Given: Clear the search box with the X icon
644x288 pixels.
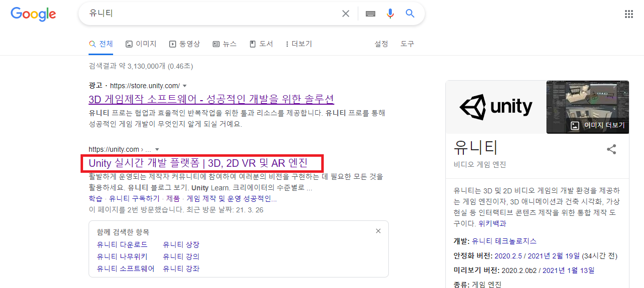Looking at the screenshot, I should (346, 14).
